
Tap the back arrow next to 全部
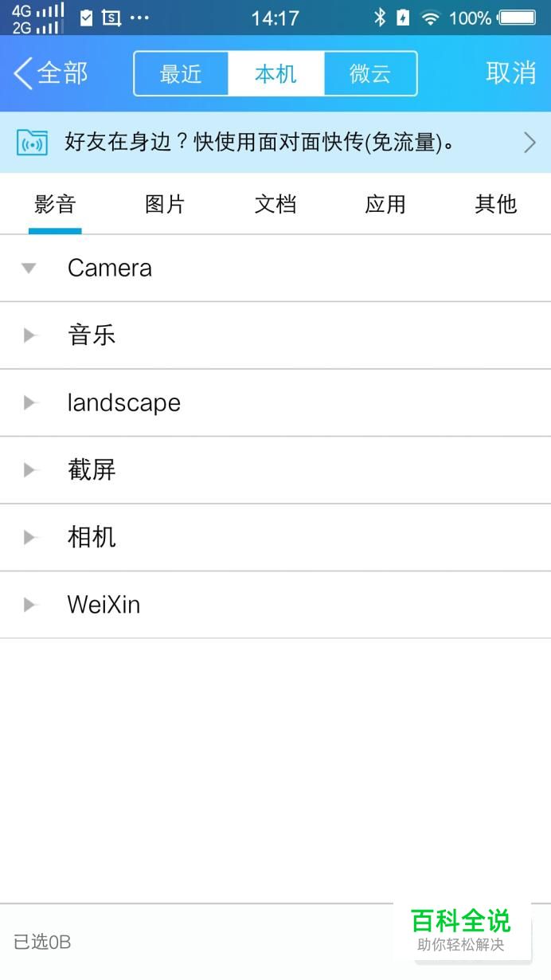[22, 73]
